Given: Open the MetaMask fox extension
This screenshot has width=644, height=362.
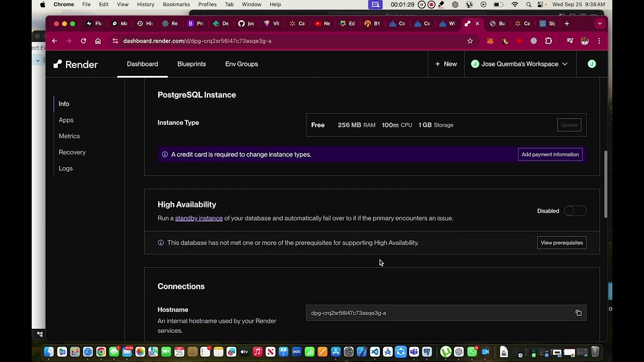Looking at the screenshot, I should coord(490,41).
